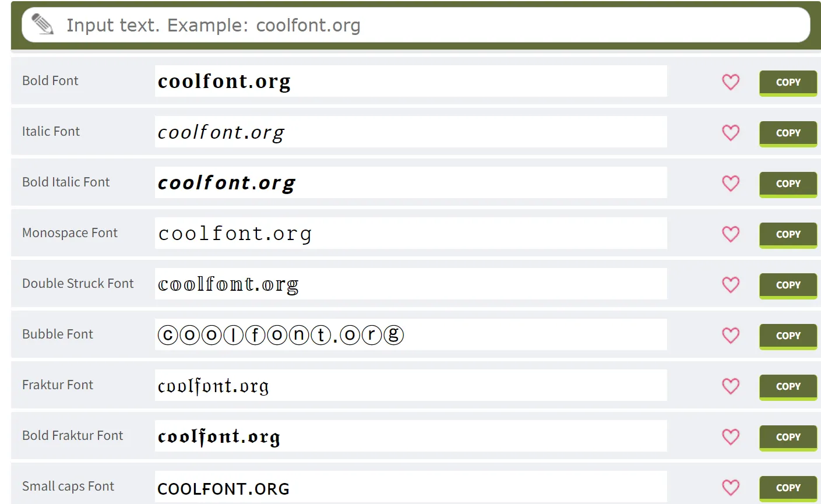The width and height of the screenshot is (821, 504).
Task: Copy the Bold Italic Font result
Action: (788, 184)
